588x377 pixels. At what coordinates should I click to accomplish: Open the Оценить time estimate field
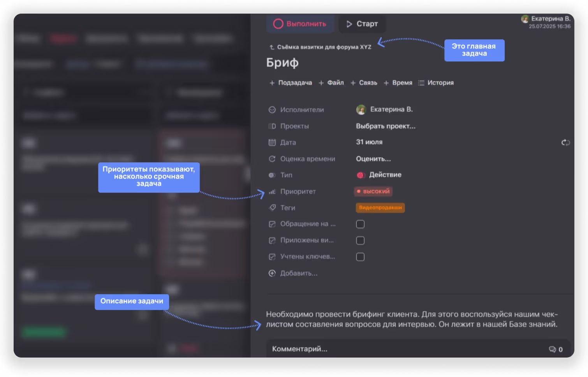pos(373,159)
